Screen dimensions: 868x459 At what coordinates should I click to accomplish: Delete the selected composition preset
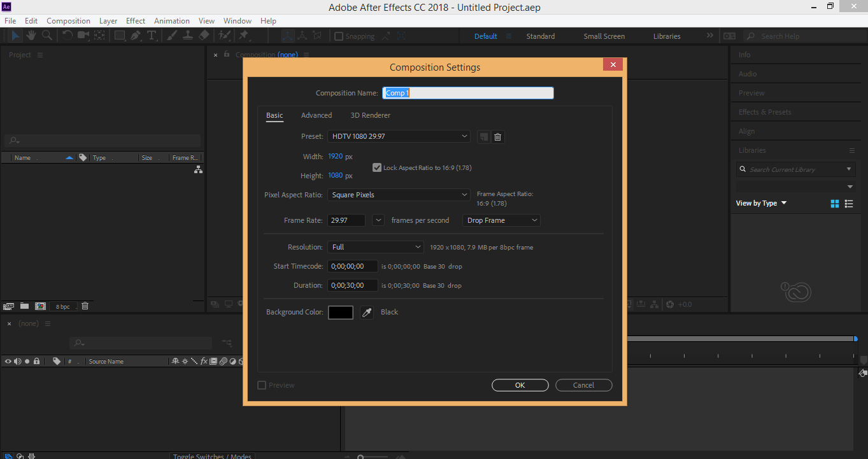tap(497, 136)
